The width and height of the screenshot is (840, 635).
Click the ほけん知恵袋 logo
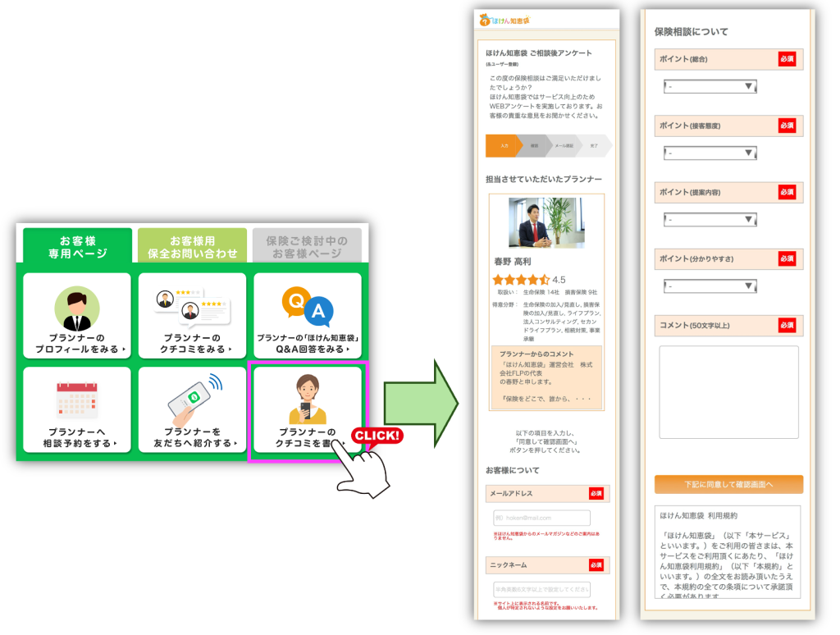click(x=504, y=21)
